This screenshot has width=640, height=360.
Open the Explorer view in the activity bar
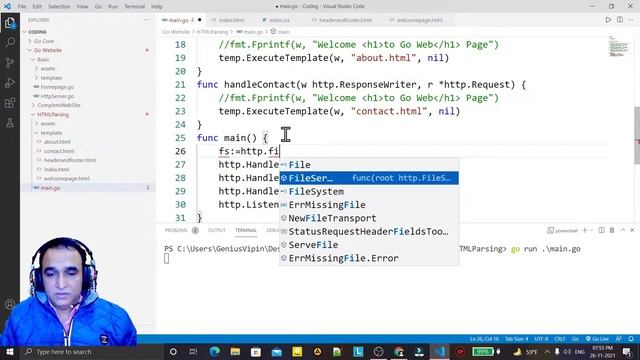(x=10, y=23)
